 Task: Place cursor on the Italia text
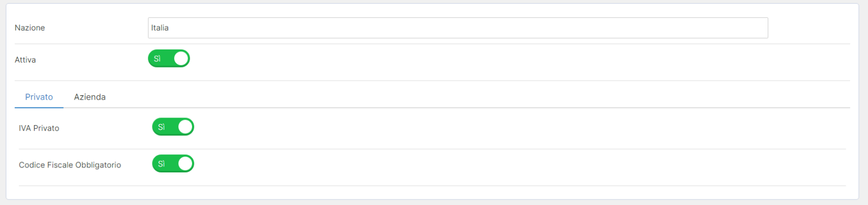[160, 28]
